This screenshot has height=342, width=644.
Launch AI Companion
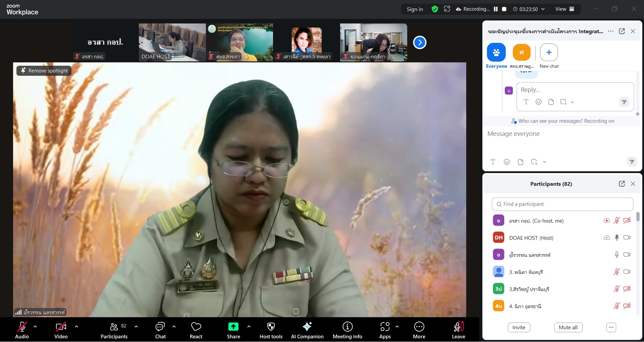(307, 327)
